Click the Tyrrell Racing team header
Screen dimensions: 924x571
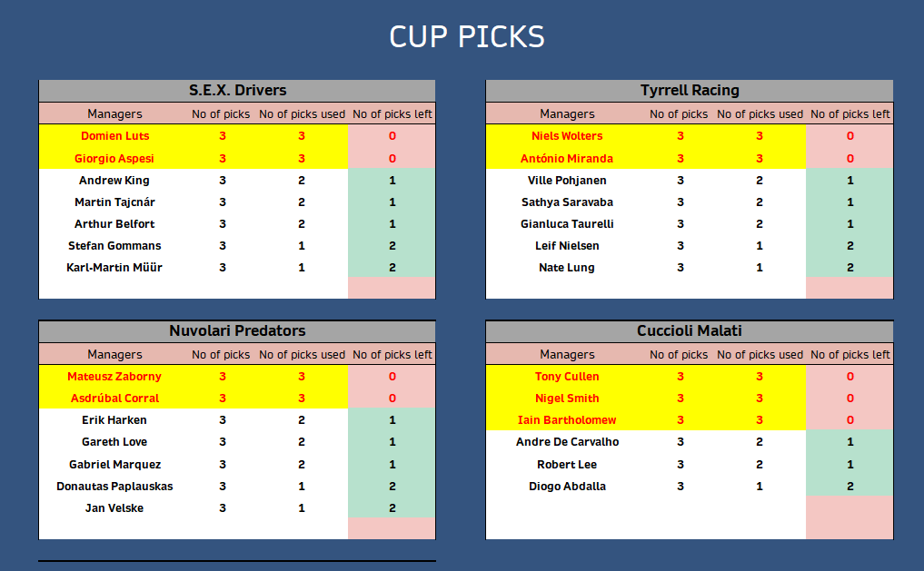coord(690,91)
